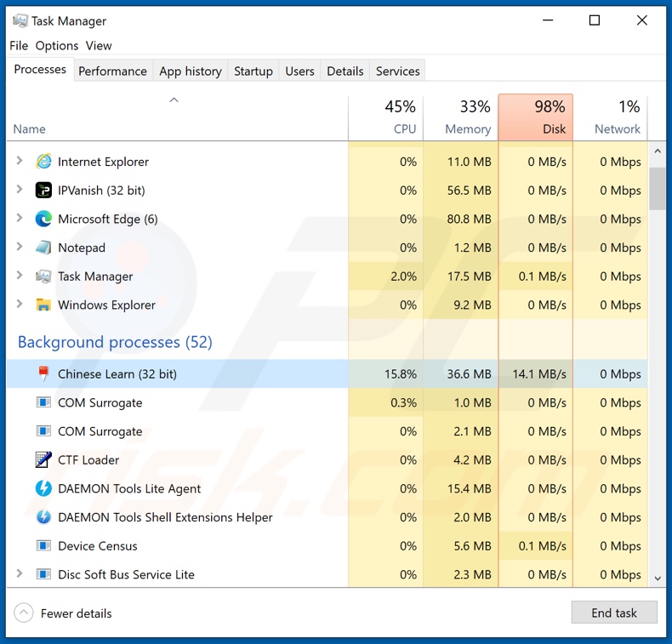
Task: Collapse to fewer details with circle arrow
Action: click(24, 613)
